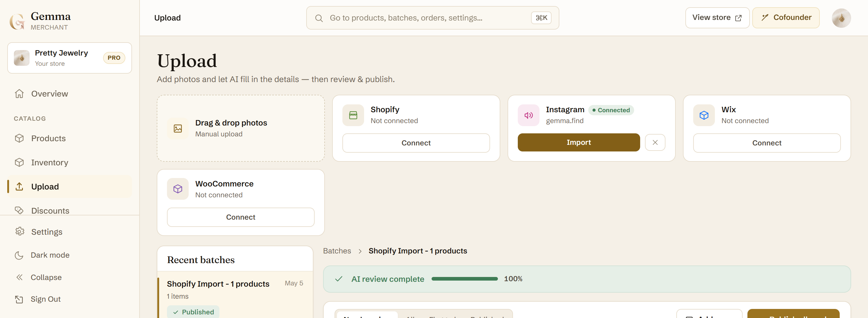
Task: Click the CATALOG section label
Action: pos(30,119)
